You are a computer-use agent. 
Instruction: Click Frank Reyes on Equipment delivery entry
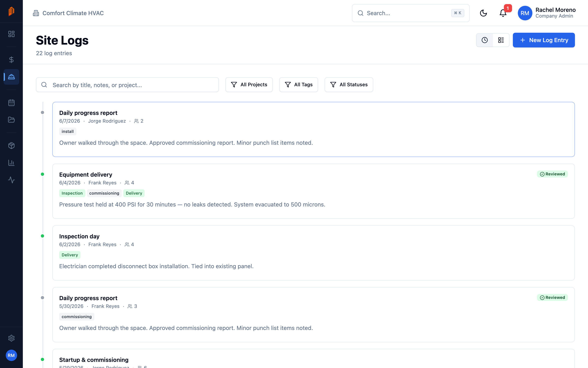click(102, 183)
